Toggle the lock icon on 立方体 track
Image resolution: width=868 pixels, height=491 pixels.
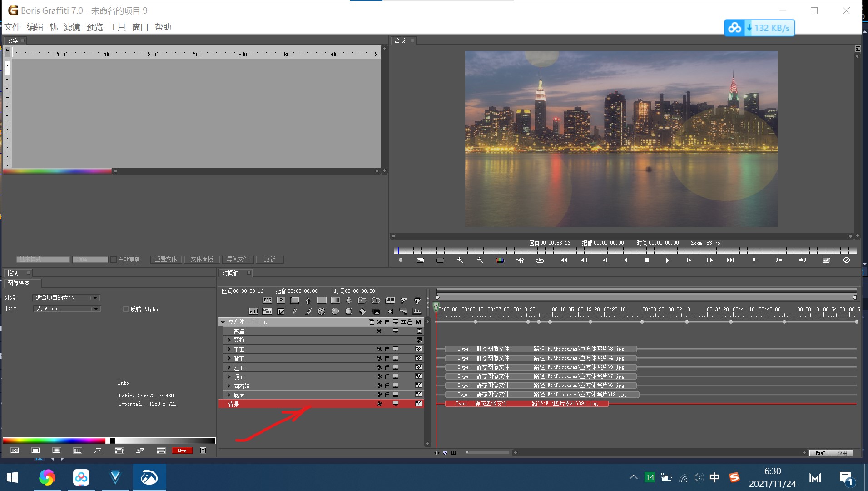(x=410, y=322)
